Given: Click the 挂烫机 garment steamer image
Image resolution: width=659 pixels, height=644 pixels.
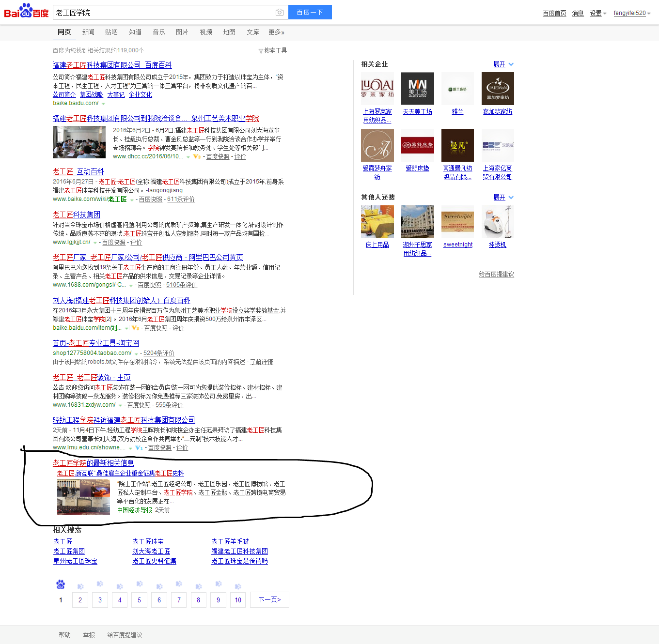Looking at the screenshot, I should [498, 222].
